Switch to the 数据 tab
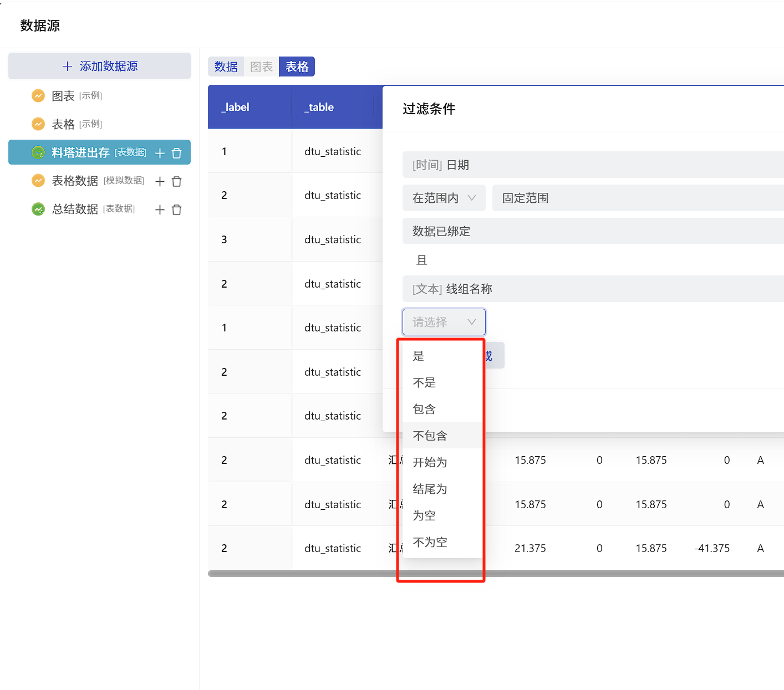 pyautogui.click(x=226, y=67)
